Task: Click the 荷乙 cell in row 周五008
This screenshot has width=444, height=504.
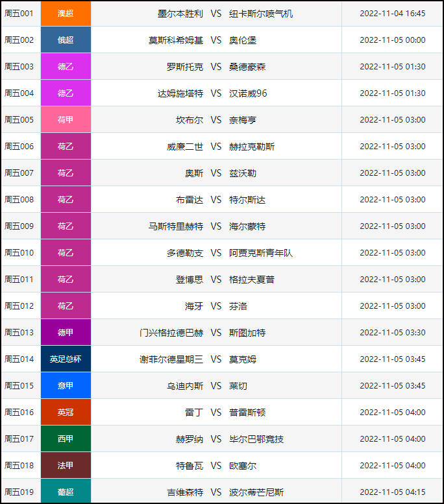Action: click(66, 200)
